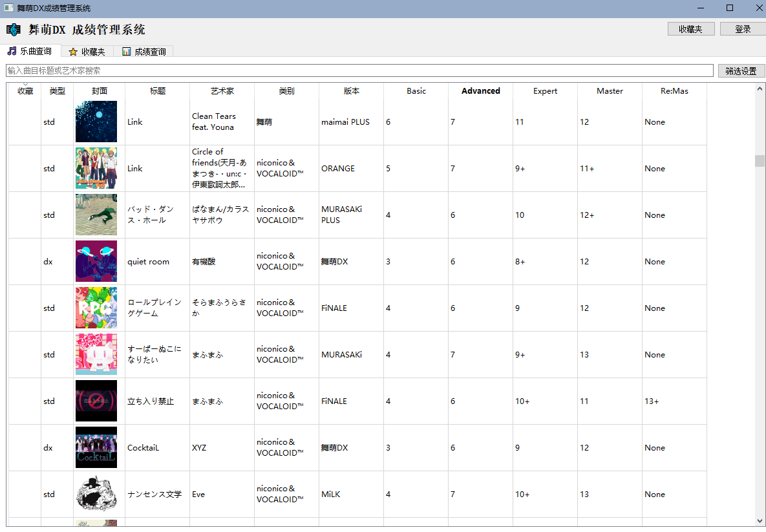Click the app logo beside 舞萌DX title
766x532 pixels.
point(13,30)
